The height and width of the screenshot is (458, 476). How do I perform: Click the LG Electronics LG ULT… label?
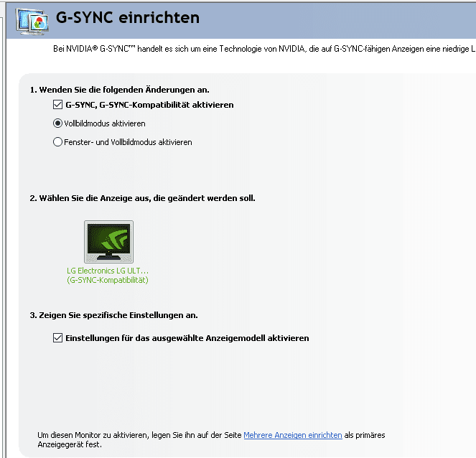pyautogui.click(x=108, y=271)
